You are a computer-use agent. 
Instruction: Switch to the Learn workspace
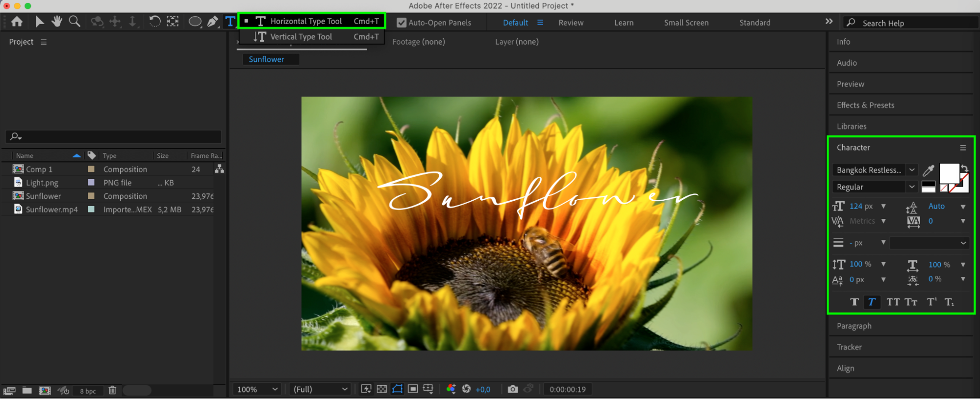624,23
